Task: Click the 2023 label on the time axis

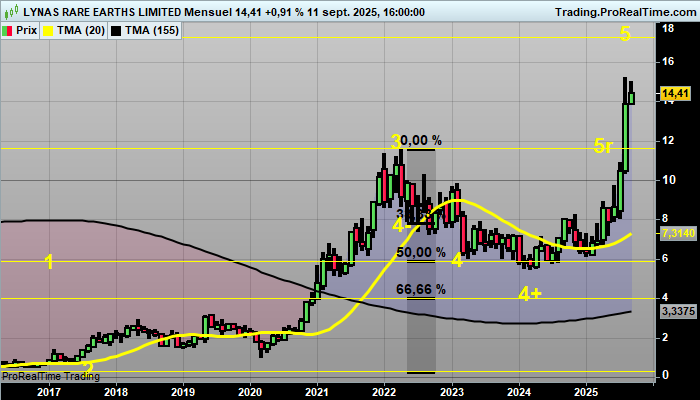Action: click(452, 392)
